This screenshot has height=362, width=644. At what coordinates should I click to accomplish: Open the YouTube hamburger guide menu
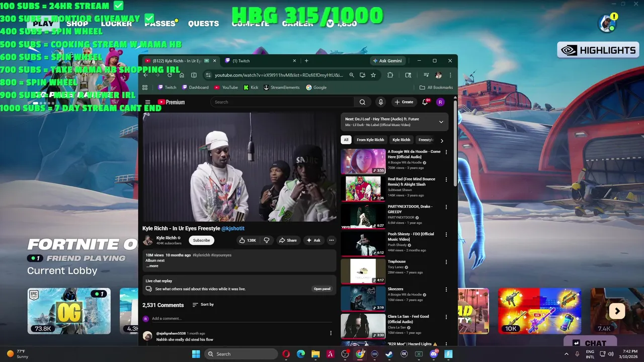[147, 102]
